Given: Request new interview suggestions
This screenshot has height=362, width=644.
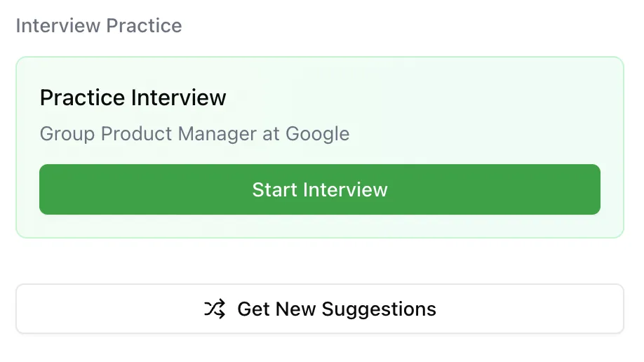Looking at the screenshot, I should pos(320,309).
